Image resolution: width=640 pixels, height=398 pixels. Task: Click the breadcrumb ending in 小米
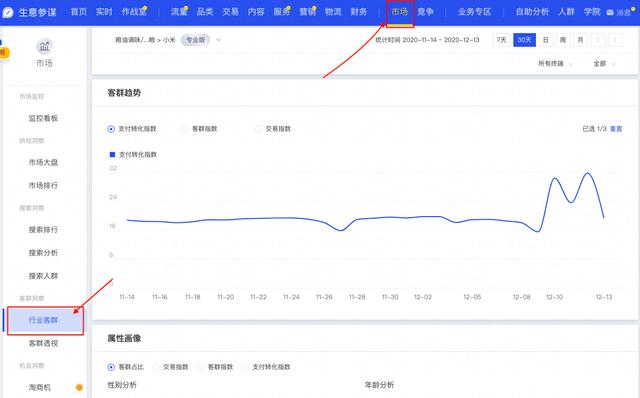click(145, 40)
